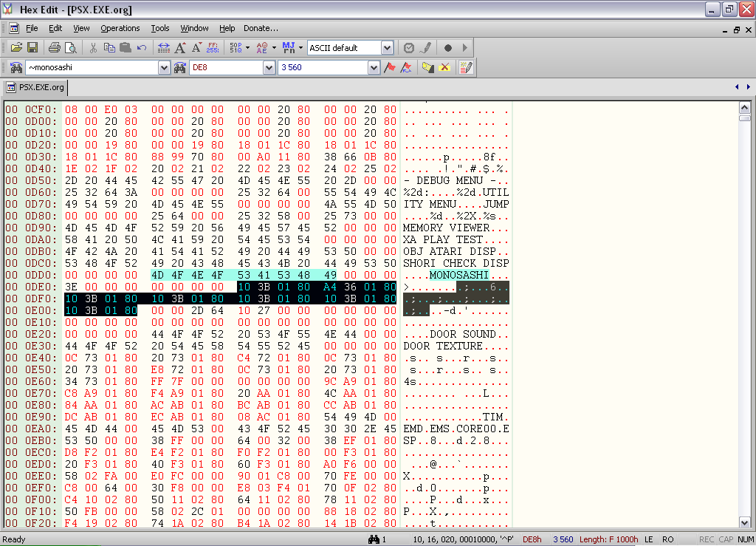
Task: Open the ~monosashi search history dropdown
Action: click(x=164, y=67)
